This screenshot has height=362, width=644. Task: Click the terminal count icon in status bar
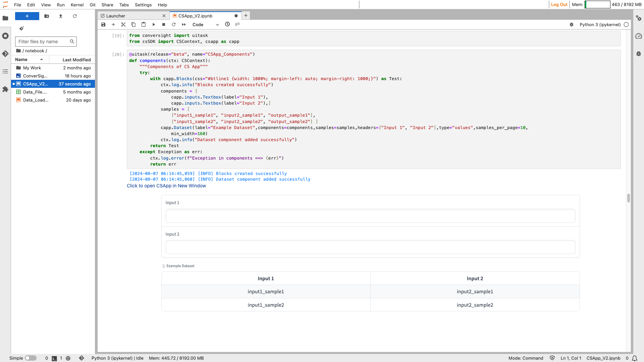[x=54, y=358]
